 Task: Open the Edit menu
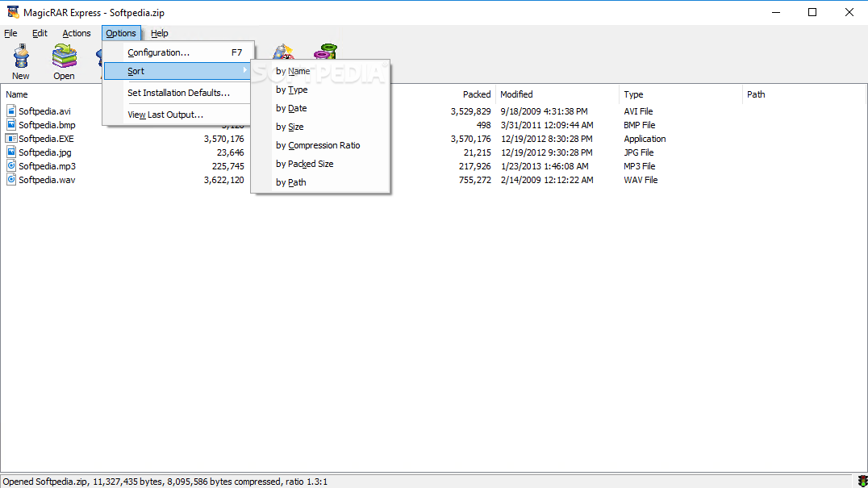click(x=40, y=33)
